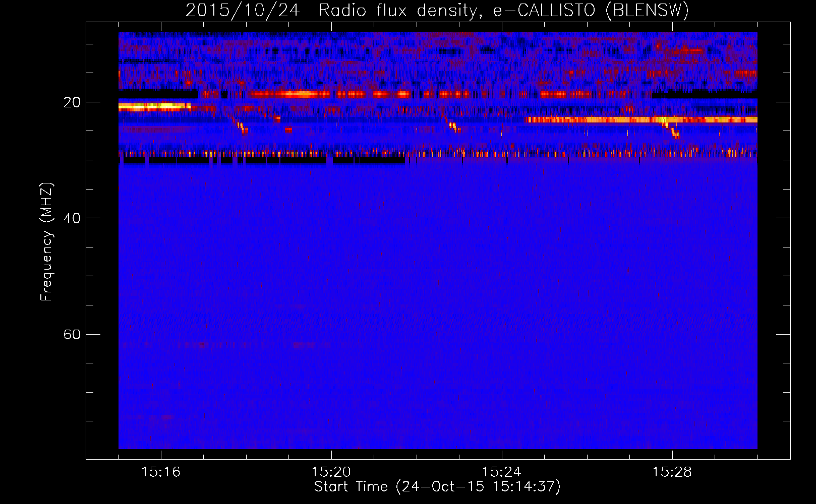Viewport: 816px width, 504px height.
Task: Click the long yellow-orange band right of 15:24
Action: point(641,120)
